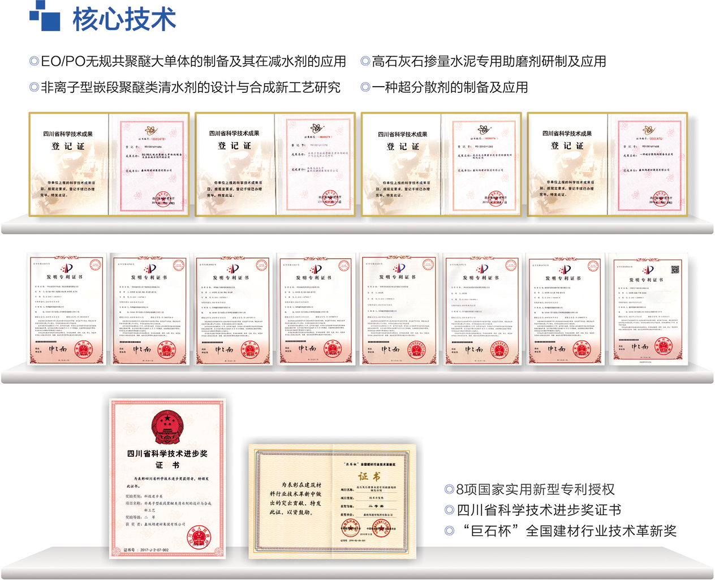Click the bullet circle before 高石灰石掺量水泥 line
Image resolution: width=715 pixels, height=588 pixels.
pyautogui.click(x=365, y=61)
